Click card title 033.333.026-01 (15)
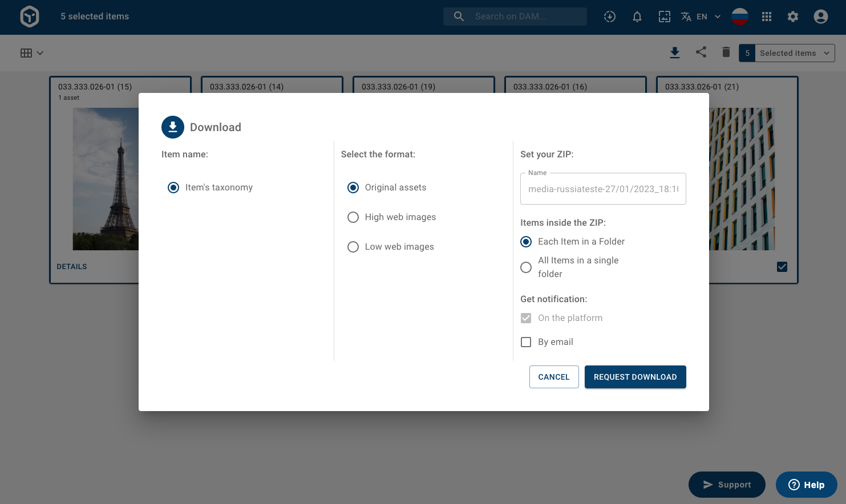 coord(95,87)
